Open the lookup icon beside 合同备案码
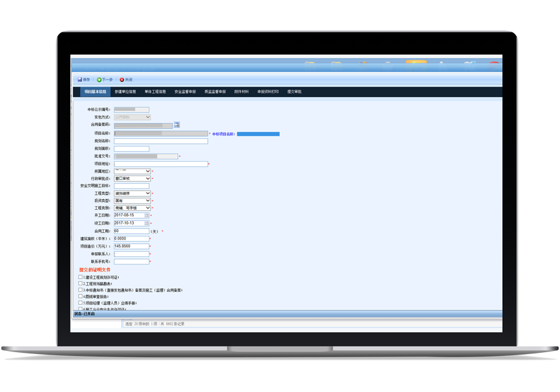Viewport: 560px width, 392px height. (177, 125)
